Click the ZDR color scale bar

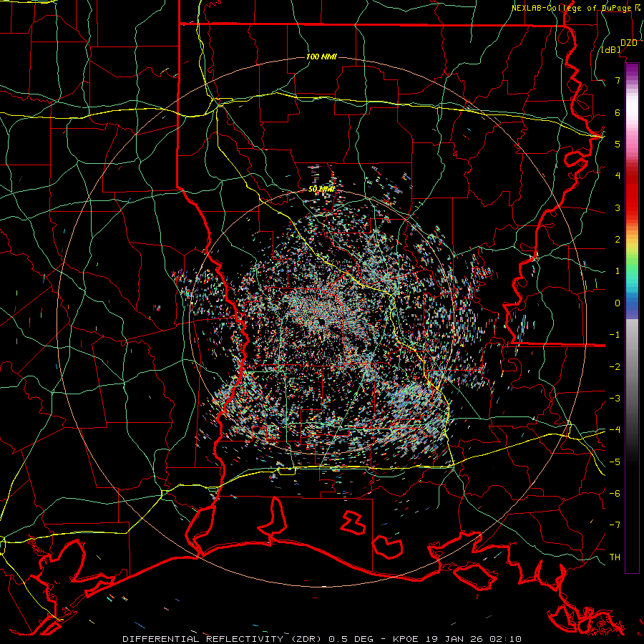[632, 318]
